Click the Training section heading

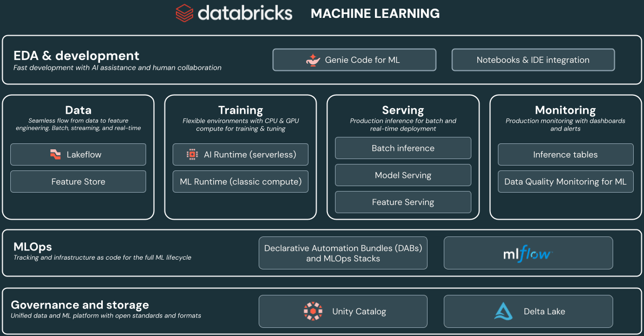(x=240, y=110)
